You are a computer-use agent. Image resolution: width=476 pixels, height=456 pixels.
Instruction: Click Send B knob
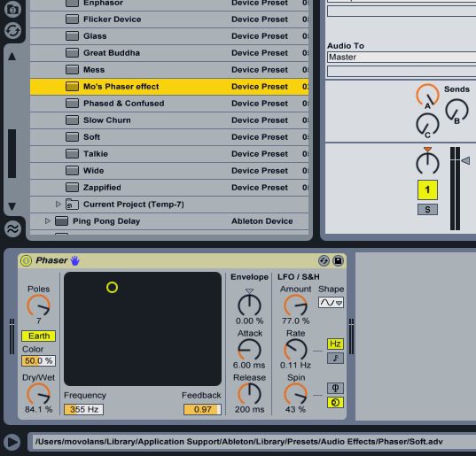(456, 110)
